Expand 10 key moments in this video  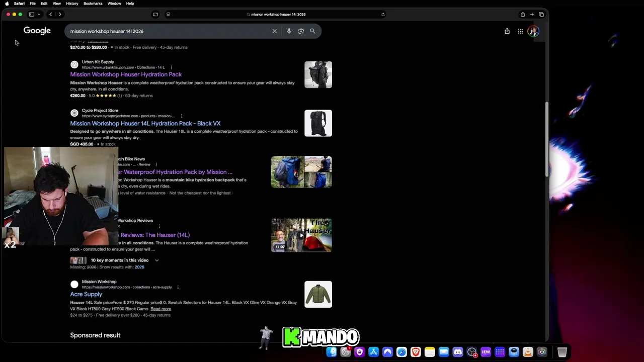tap(156, 260)
